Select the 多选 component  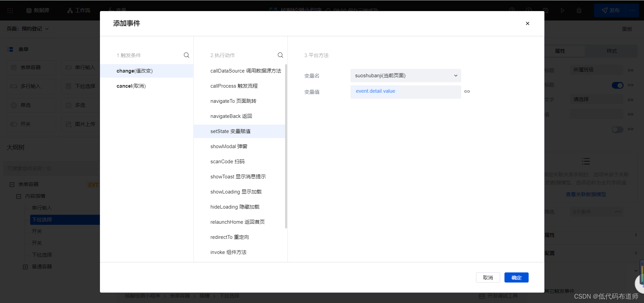pos(81,105)
